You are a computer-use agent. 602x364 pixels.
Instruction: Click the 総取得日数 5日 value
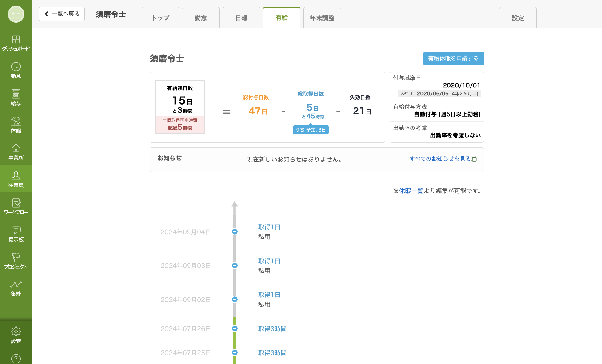313,108
